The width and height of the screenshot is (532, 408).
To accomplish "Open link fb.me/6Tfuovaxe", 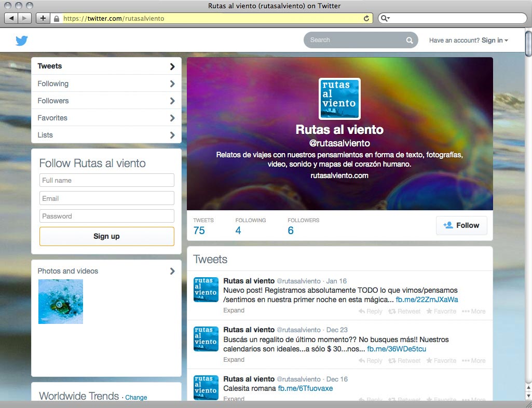I will [305, 388].
